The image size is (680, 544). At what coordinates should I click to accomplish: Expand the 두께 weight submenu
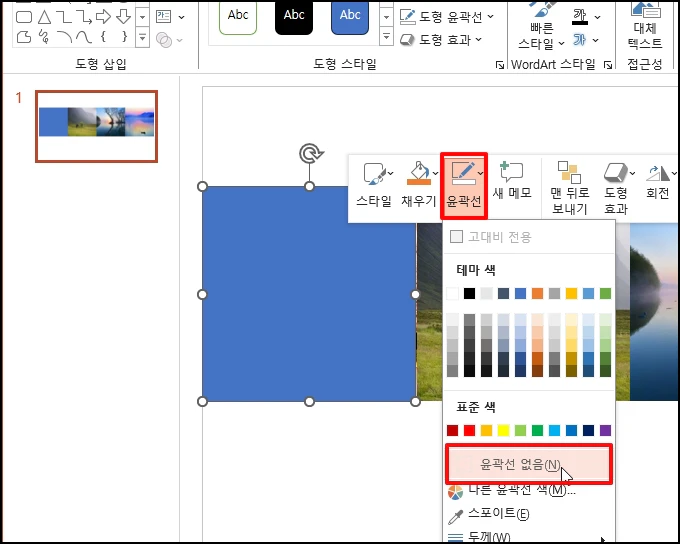[529, 537]
